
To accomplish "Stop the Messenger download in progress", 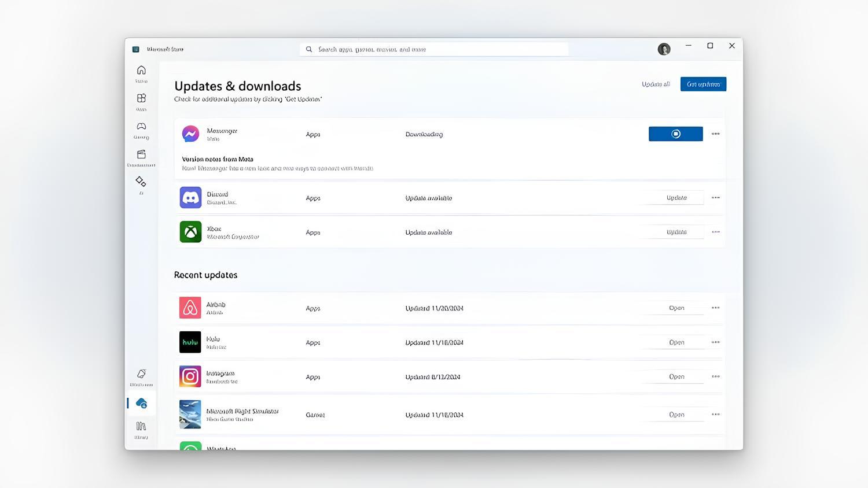I will (675, 134).
